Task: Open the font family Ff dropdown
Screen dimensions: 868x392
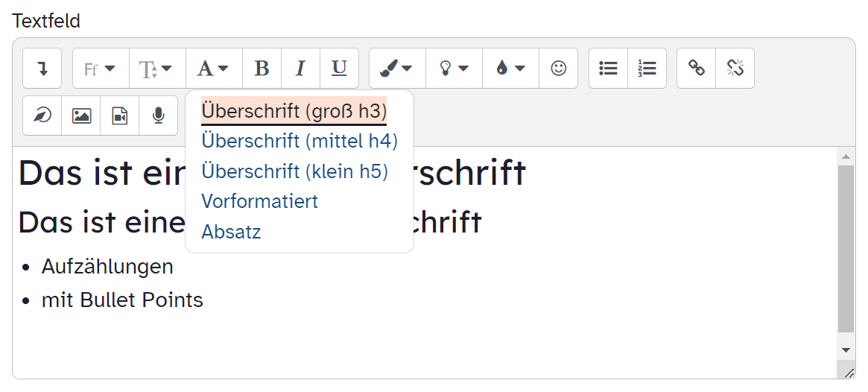Action: (101, 69)
